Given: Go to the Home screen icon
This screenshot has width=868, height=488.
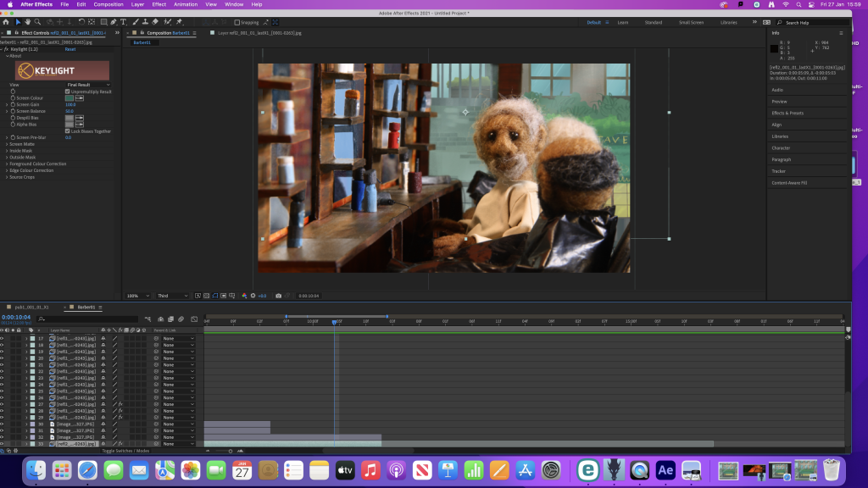Looking at the screenshot, I should pyautogui.click(x=6, y=22).
